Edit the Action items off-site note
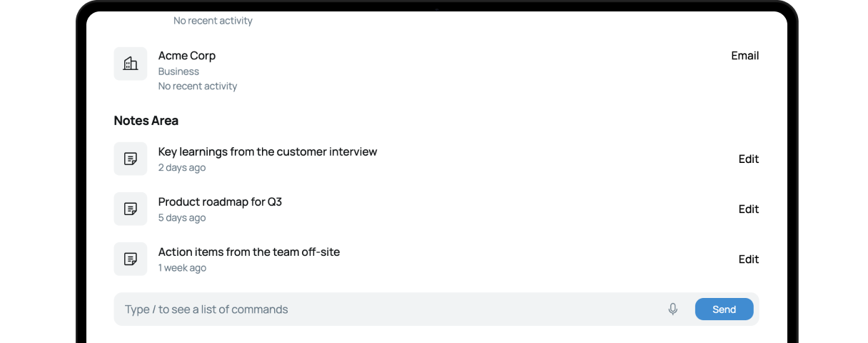The height and width of the screenshot is (343, 868). (x=748, y=259)
